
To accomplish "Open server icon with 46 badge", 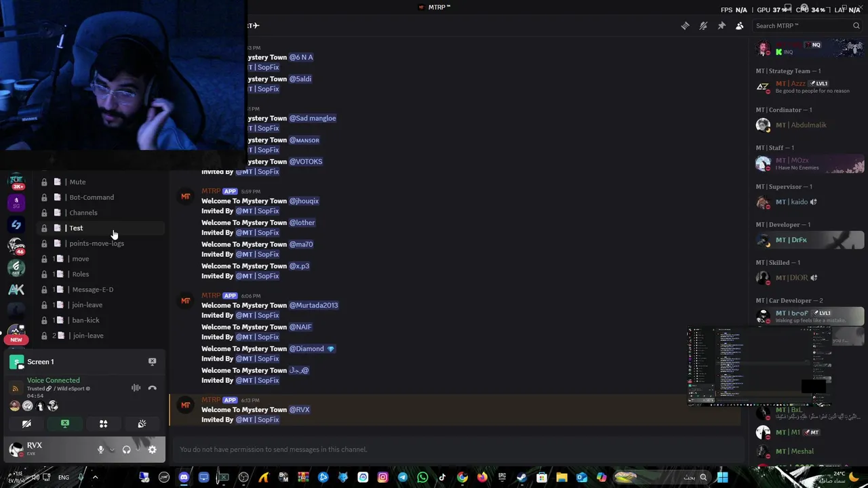I will [x=16, y=246].
